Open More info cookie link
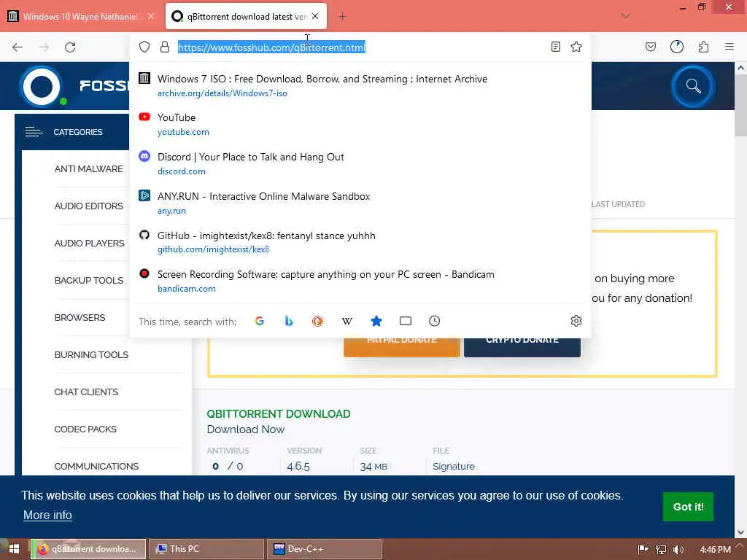The width and height of the screenshot is (747, 560). pos(47,516)
